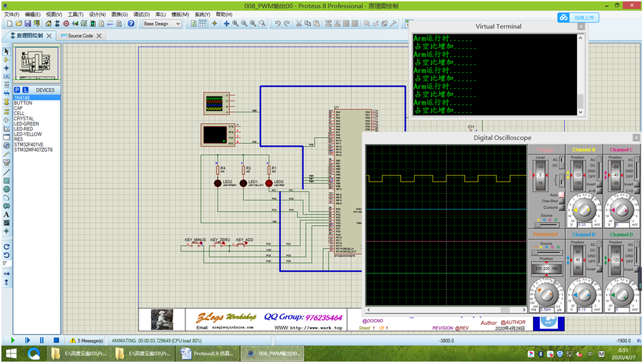Pause the running simulation
The image size is (644, 363).
pos(41,340)
